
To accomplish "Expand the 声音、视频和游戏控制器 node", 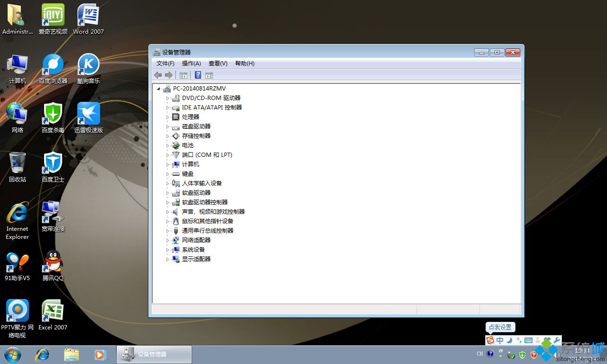I will [167, 212].
